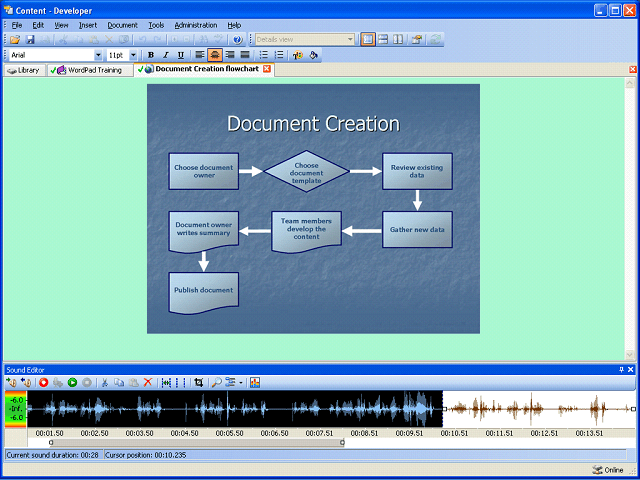Start recording with the red Record button
The height and width of the screenshot is (480, 640).
[44, 382]
